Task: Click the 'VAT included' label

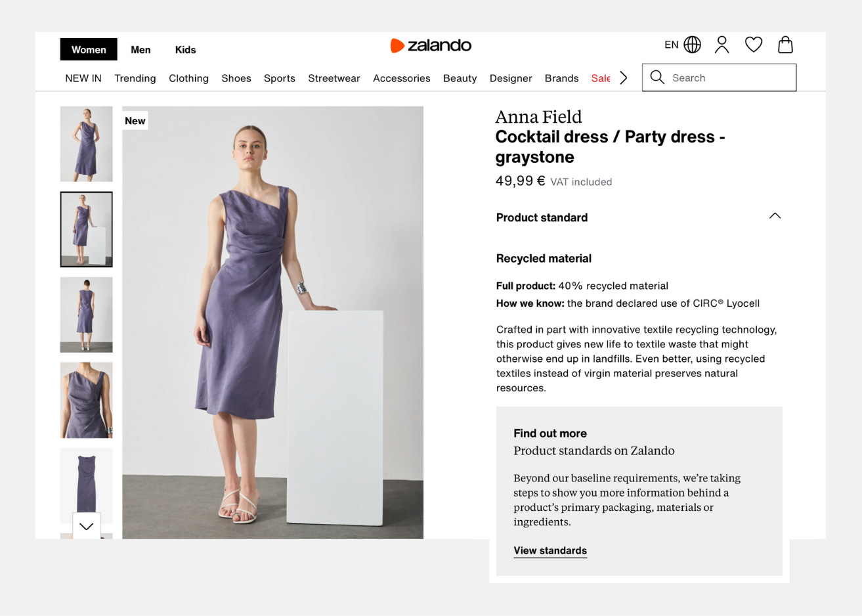Action: [581, 182]
